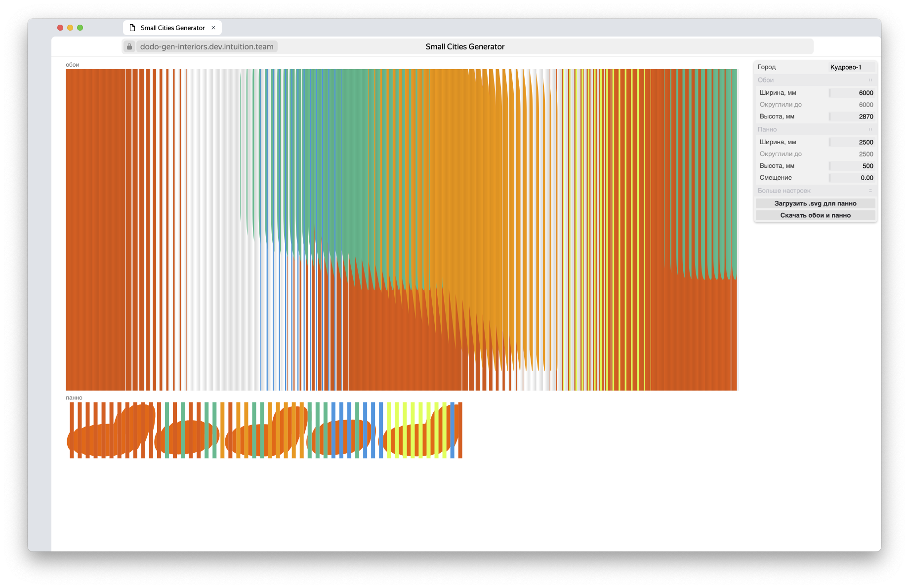Click the large обои wallpaper preview
Screen dimensions: 909x588
tap(401, 230)
